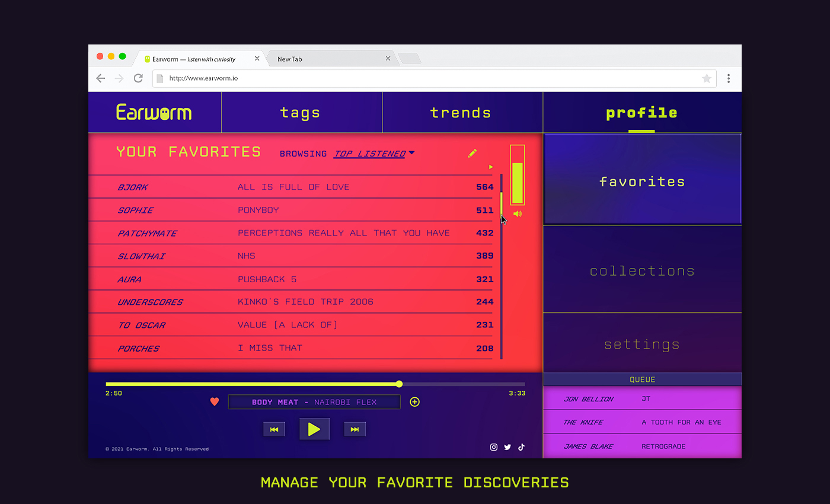Screen dimensions: 830x504
Task: Select the Slowthai NHS track
Action: click(x=292, y=256)
